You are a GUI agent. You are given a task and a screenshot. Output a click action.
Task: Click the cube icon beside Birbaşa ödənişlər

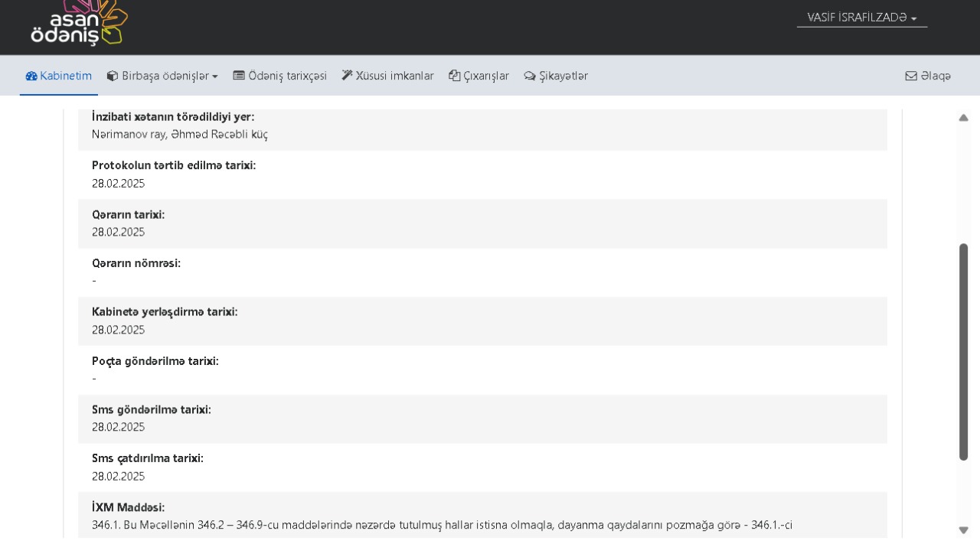pyautogui.click(x=113, y=76)
